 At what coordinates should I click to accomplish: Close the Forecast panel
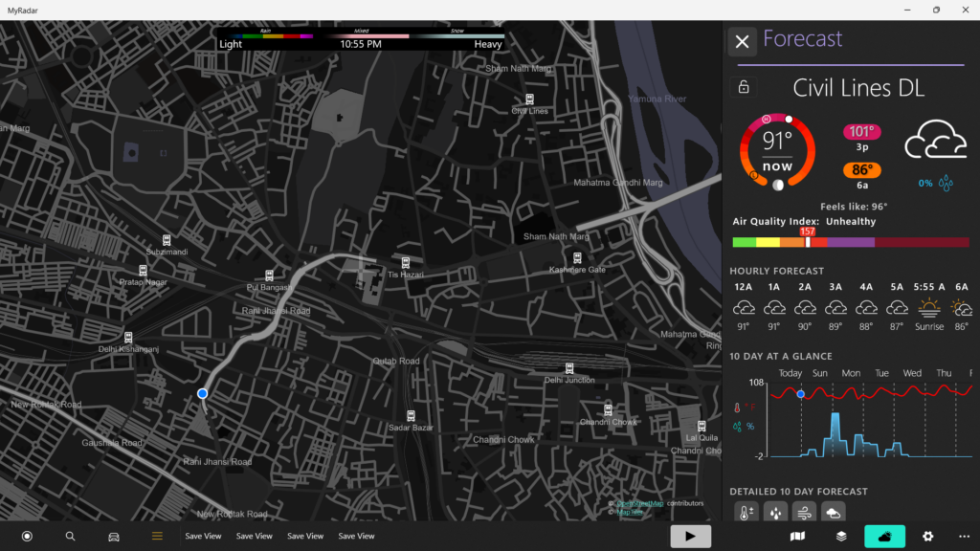742,41
